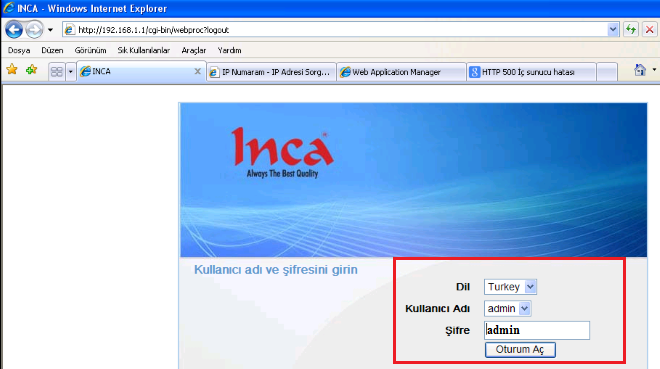Viewport: 660px width, 369px height.
Task: Click the Şifre password field
Action: coord(537,330)
